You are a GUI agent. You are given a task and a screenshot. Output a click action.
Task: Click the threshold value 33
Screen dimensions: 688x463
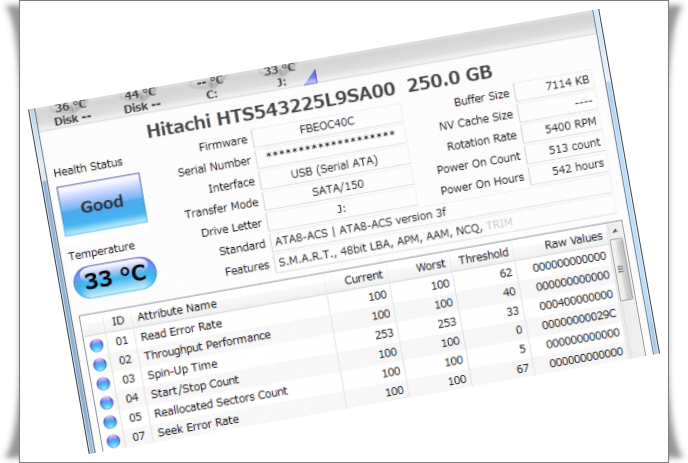tap(512, 312)
